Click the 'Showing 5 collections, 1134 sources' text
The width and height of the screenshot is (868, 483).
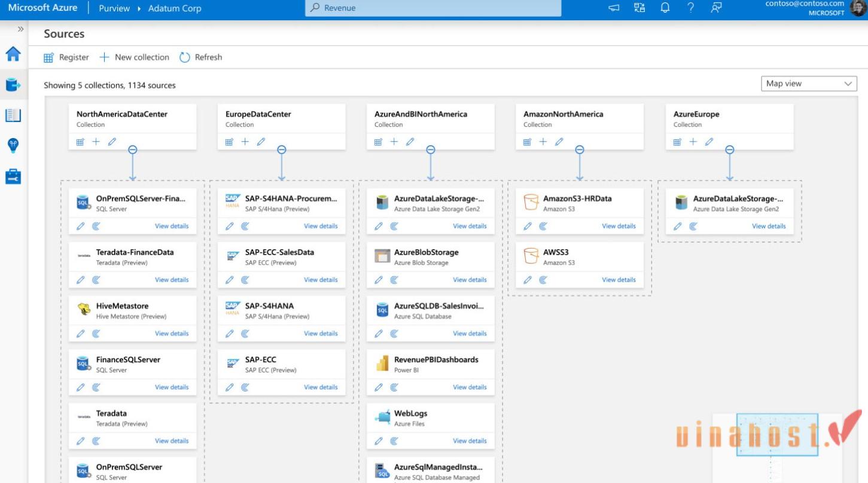(x=109, y=85)
